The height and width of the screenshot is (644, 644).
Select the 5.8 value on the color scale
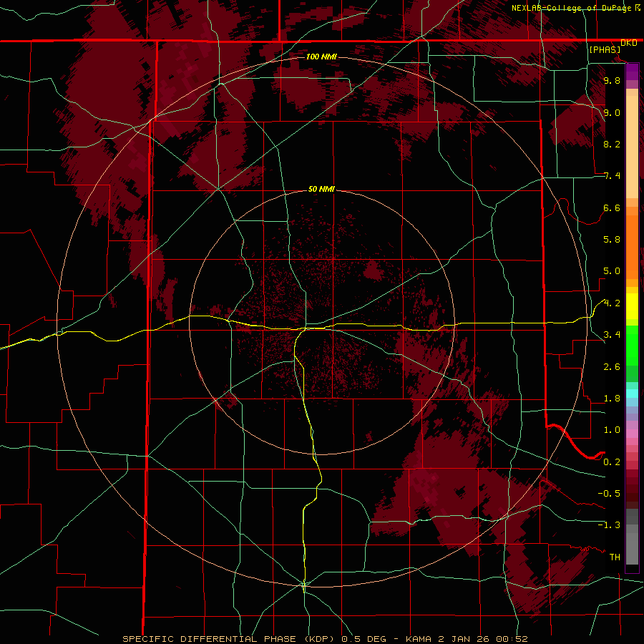612,240
